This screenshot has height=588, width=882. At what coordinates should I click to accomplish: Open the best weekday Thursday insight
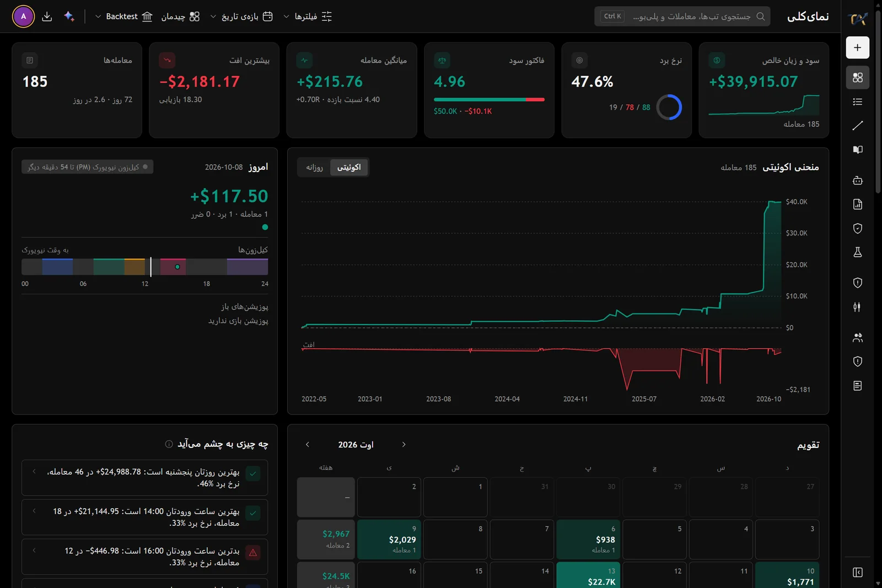145,478
